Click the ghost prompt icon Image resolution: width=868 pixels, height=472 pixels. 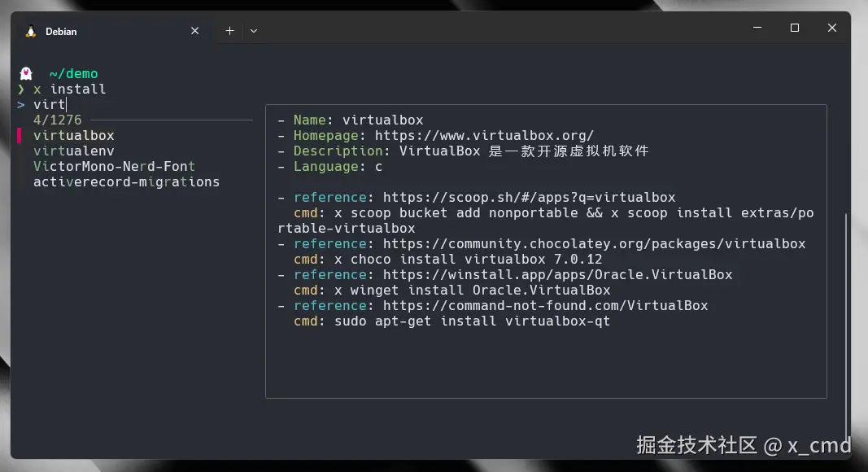coord(26,73)
